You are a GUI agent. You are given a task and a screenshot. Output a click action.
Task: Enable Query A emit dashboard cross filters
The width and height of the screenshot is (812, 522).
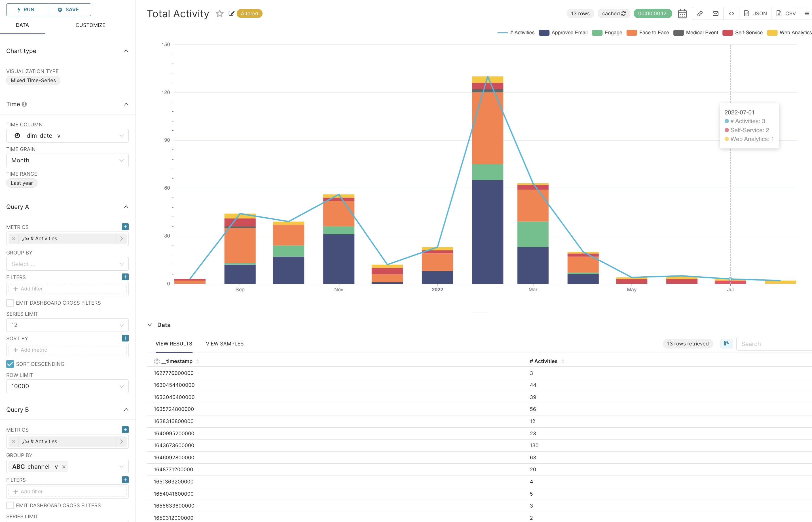(x=10, y=303)
